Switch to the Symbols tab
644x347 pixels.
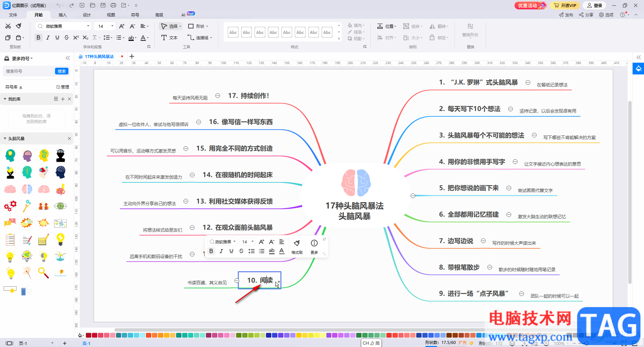pos(135,15)
